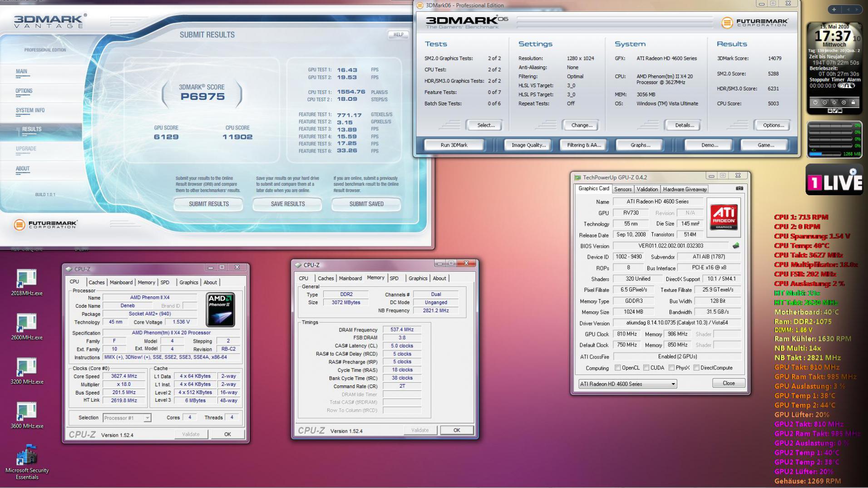This screenshot has width=868, height=488.
Task: Switch to the Validation tab in GPU-Z
Action: (647, 189)
